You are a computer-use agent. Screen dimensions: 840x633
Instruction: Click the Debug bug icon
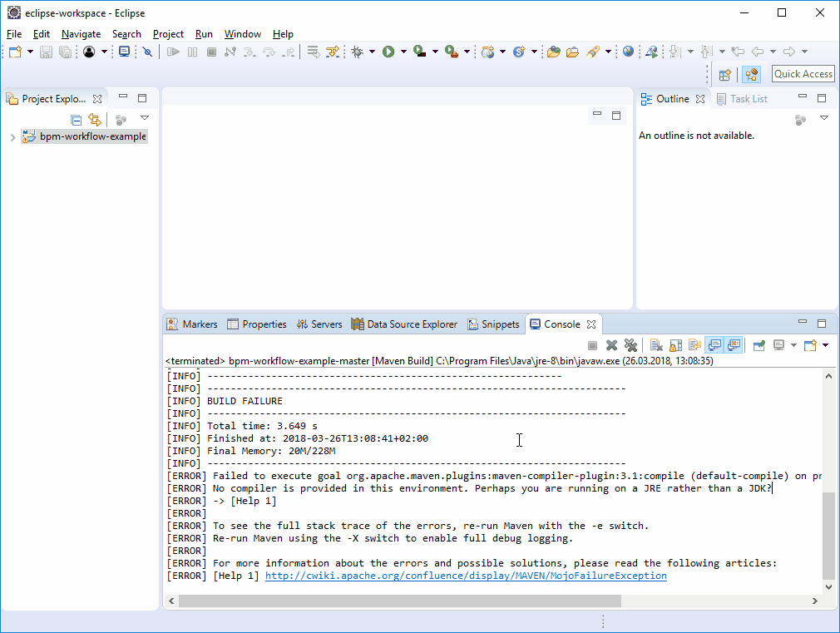pyautogui.click(x=358, y=52)
